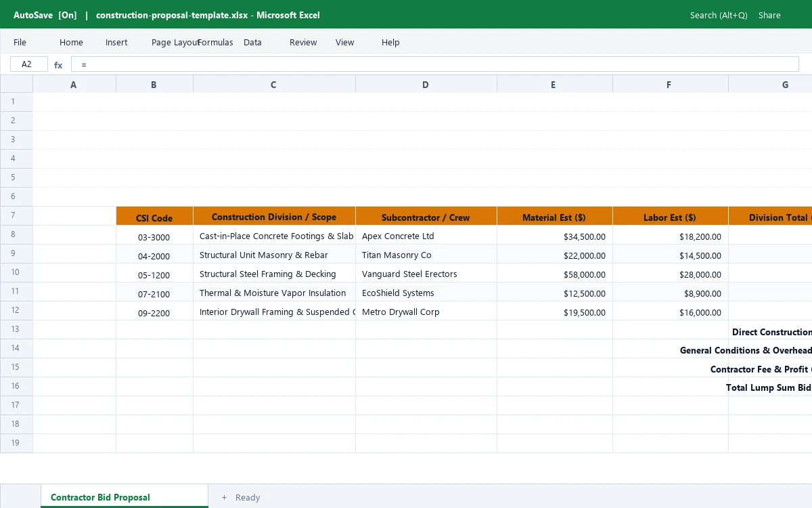
Task: Select column E header
Action: click(x=555, y=84)
